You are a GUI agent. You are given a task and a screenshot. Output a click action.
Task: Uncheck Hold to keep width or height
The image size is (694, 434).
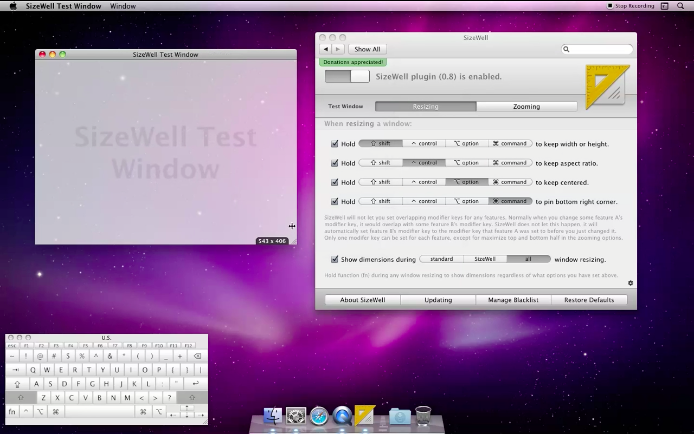335,144
